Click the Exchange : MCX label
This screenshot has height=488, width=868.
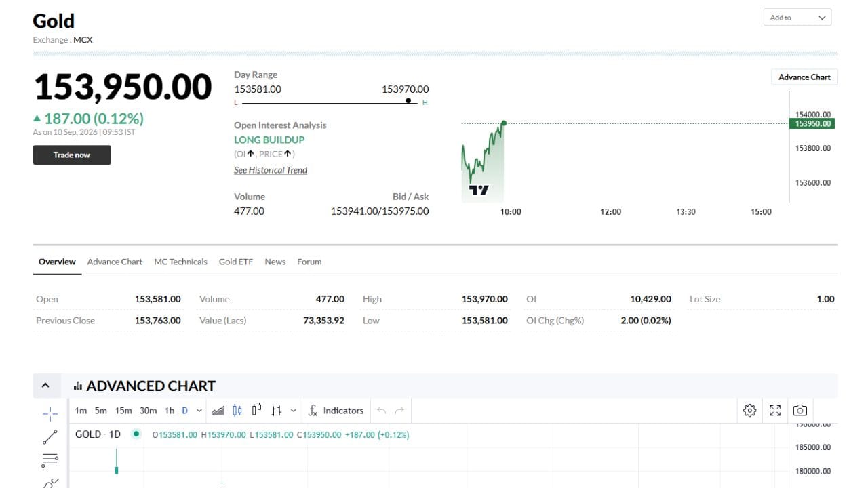coord(62,40)
